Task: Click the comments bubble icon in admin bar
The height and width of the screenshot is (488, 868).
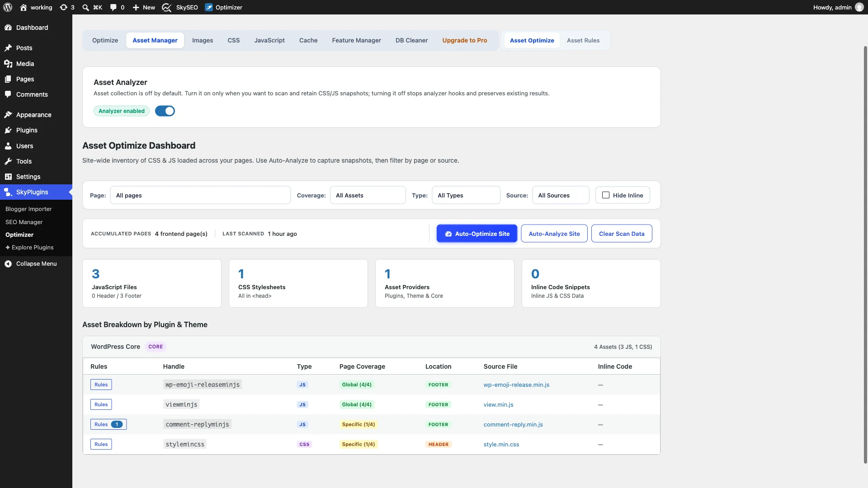Action: coord(113,7)
